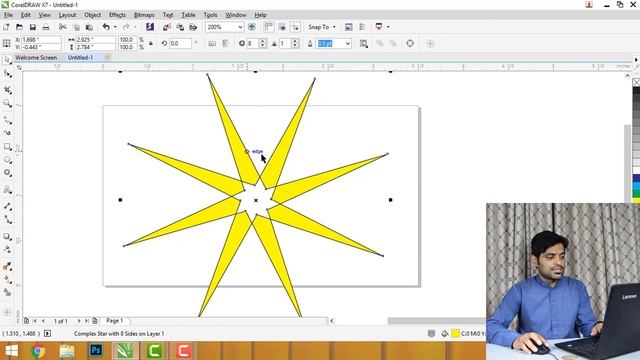The image size is (640, 360).
Task: Toggle the lock ratio padlock
Action: (151, 43)
